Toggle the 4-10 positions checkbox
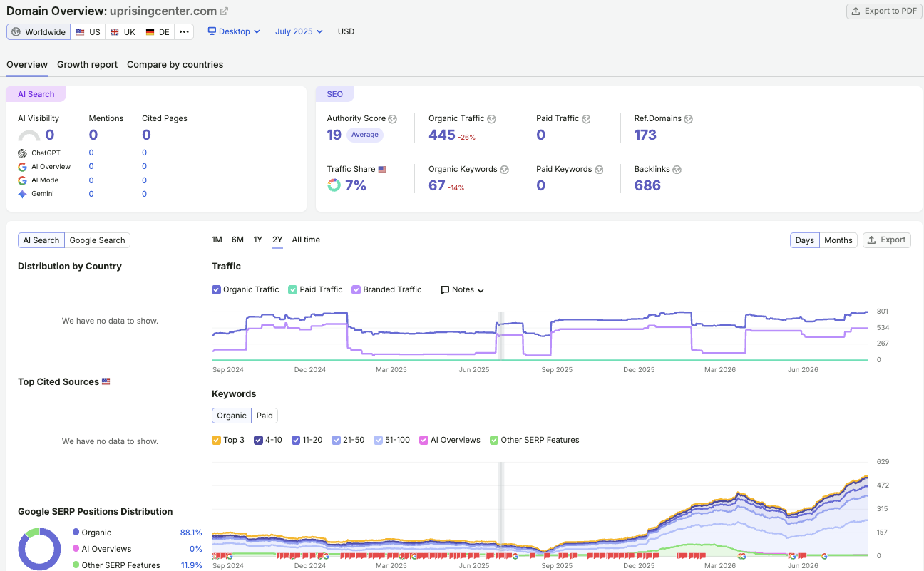The height and width of the screenshot is (571, 924). click(x=259, y=441)
